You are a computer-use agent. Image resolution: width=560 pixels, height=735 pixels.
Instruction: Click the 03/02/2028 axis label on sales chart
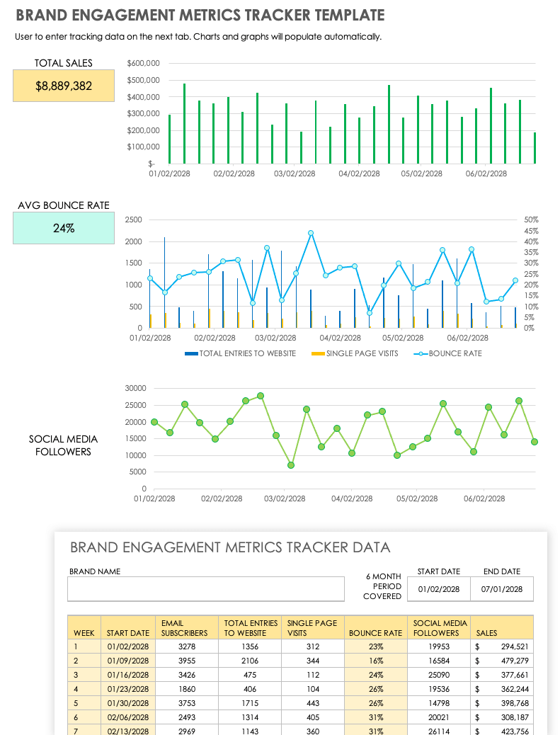295,173
